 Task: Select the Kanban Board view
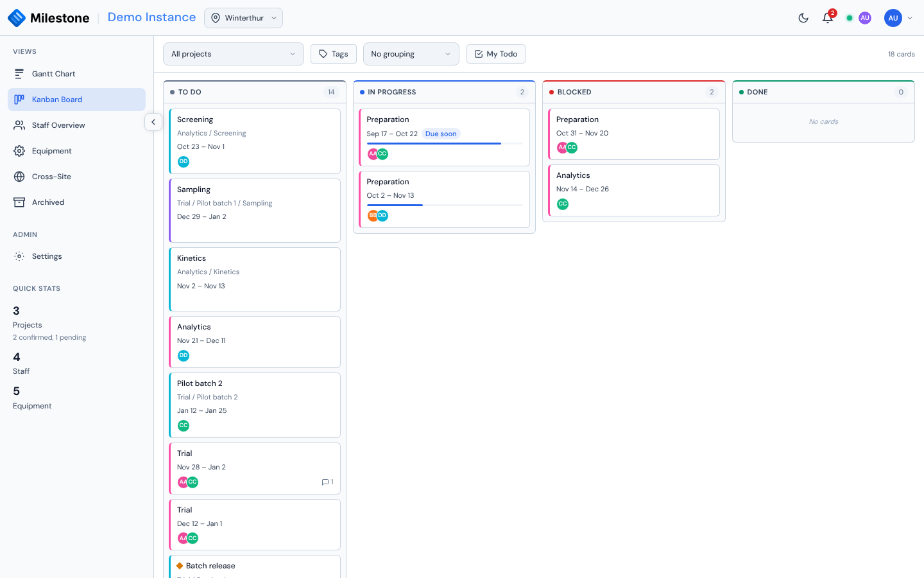(x=76, y=100)
